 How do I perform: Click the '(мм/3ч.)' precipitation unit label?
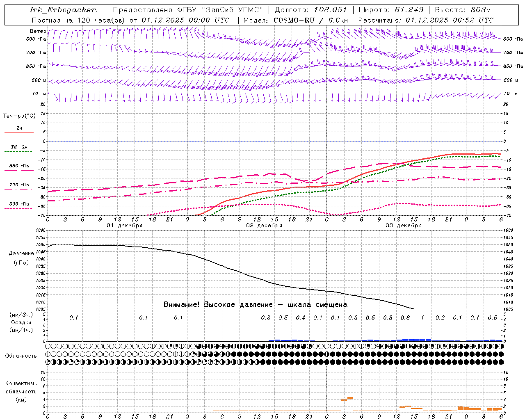pyautogui.click(x=21, y=315)
